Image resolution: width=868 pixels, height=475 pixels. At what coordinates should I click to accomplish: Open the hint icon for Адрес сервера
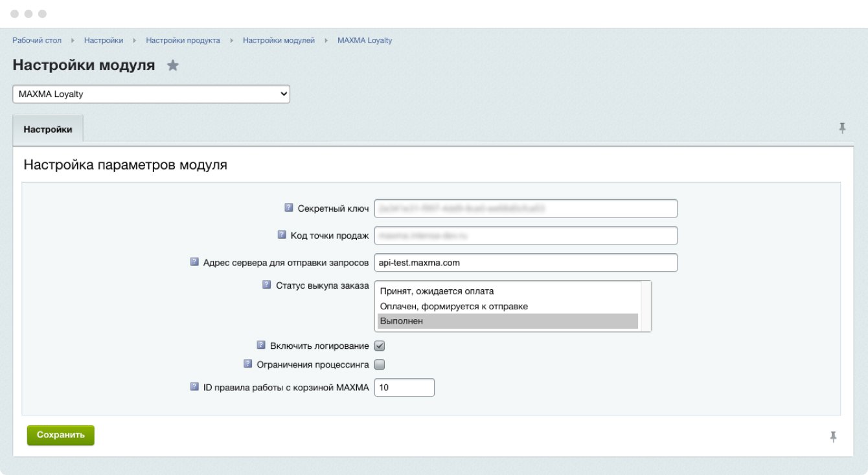pyautogui.click(x=194, y=262)
